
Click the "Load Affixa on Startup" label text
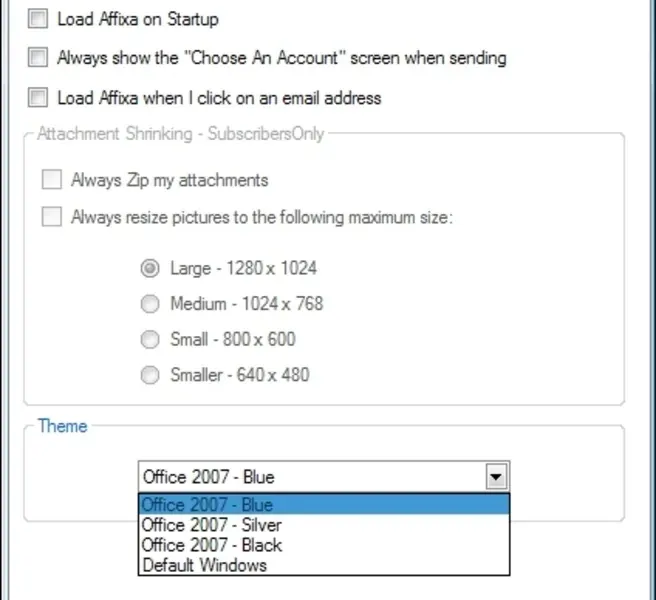point(138,19)
